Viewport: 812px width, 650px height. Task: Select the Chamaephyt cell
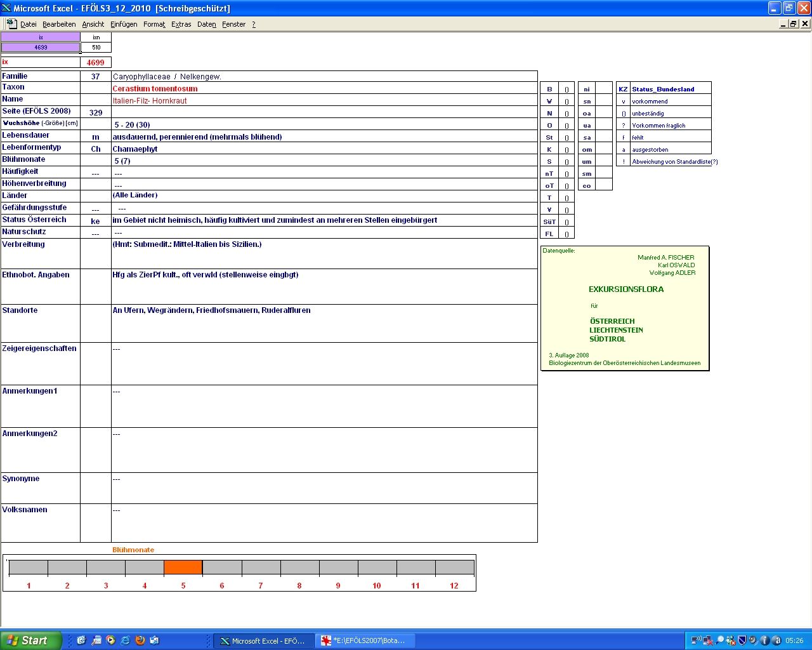point(324,149)
